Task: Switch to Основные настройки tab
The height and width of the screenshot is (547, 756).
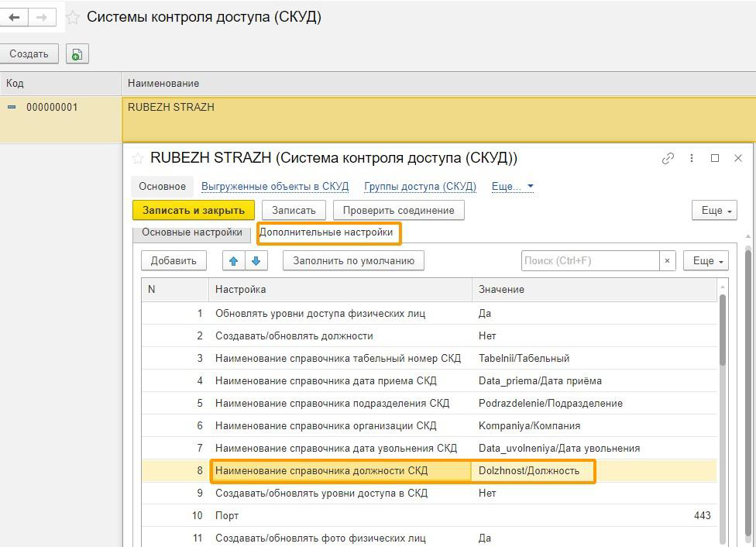Action: pos(191,232)
